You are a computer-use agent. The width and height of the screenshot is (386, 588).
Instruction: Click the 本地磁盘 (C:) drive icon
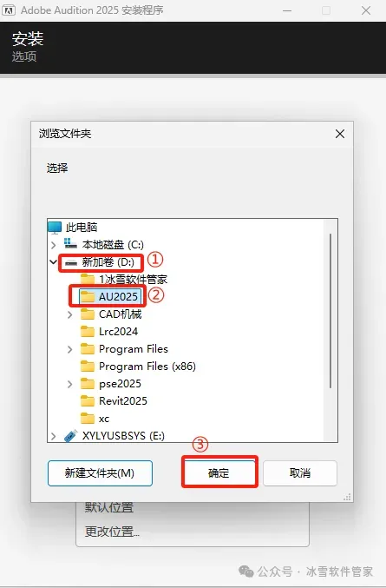70,244
